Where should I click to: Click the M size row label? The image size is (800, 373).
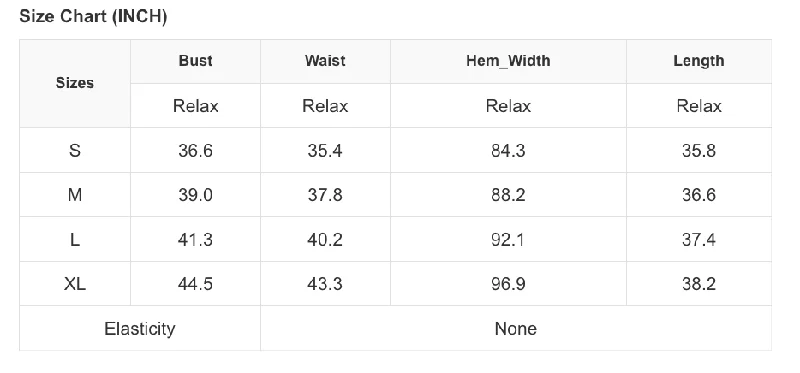click(75, 195)
